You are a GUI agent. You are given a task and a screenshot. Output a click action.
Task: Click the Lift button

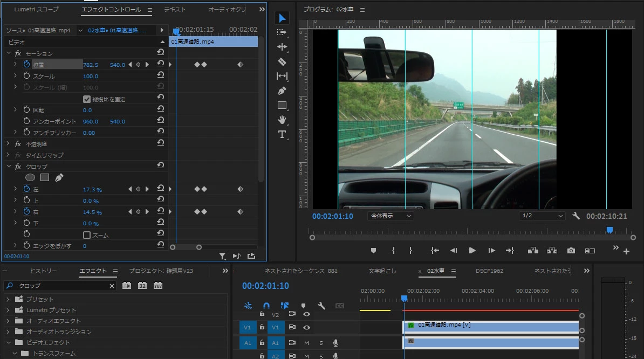pyautogui.click(x=533, y=250)
